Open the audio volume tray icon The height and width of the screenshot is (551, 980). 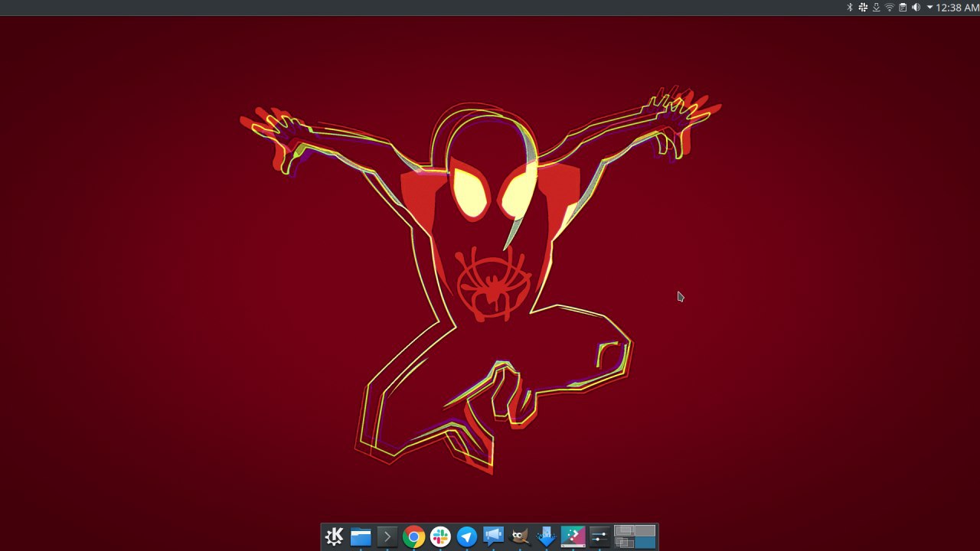click(916, 8)
